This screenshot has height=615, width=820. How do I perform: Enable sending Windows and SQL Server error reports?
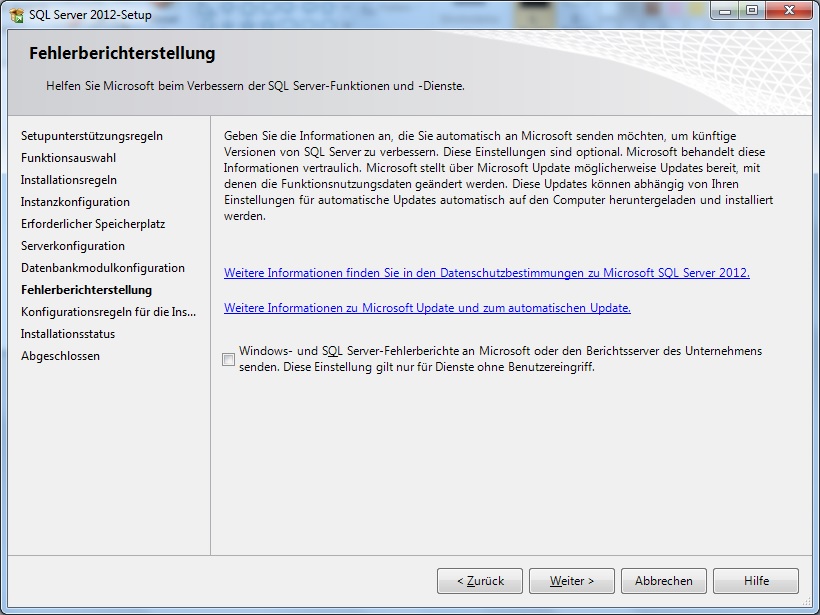pyautogui.click(x=229, y=359)
